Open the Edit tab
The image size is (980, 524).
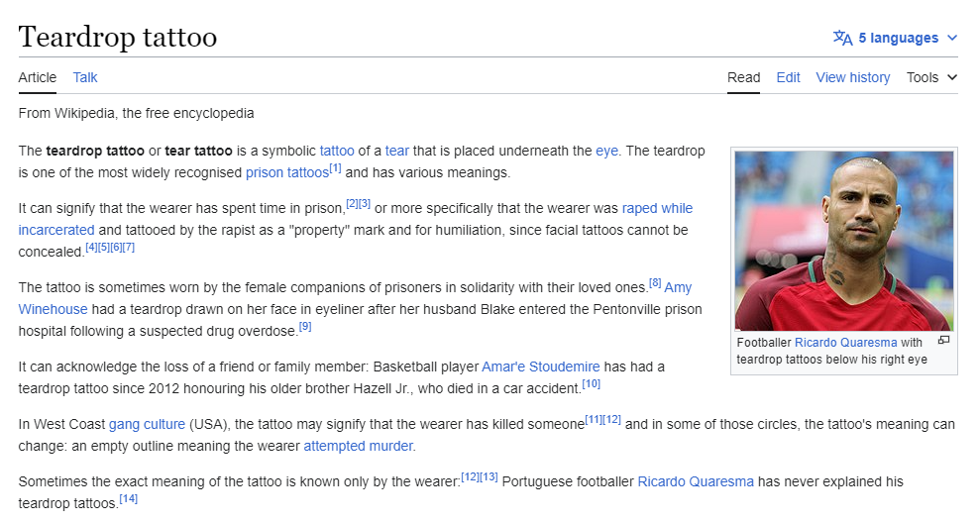pyautogui.click(x=788, y=77)
